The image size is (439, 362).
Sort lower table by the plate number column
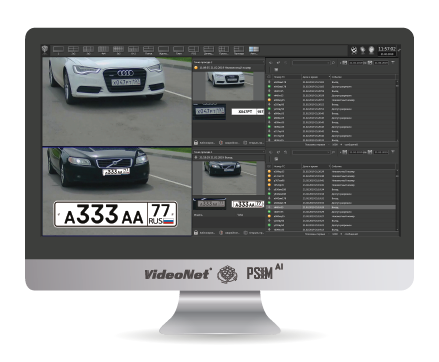point(287,166)
